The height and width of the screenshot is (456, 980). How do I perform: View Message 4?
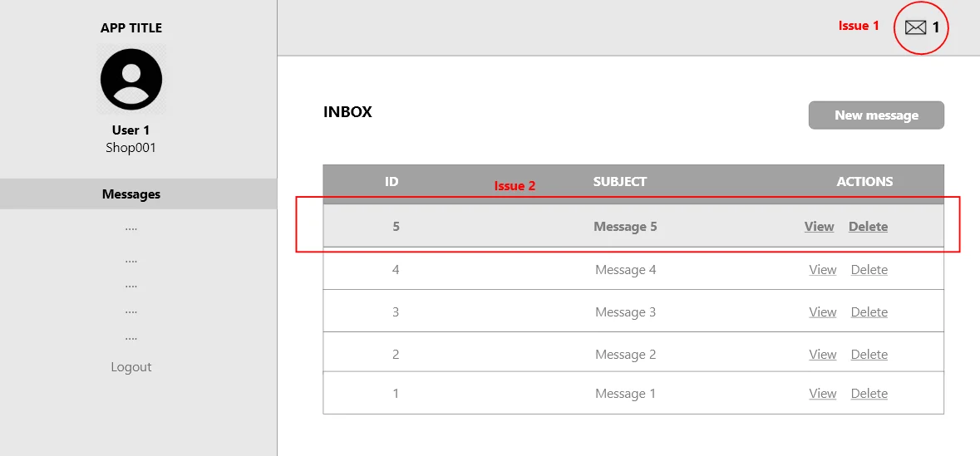(823, 270)
